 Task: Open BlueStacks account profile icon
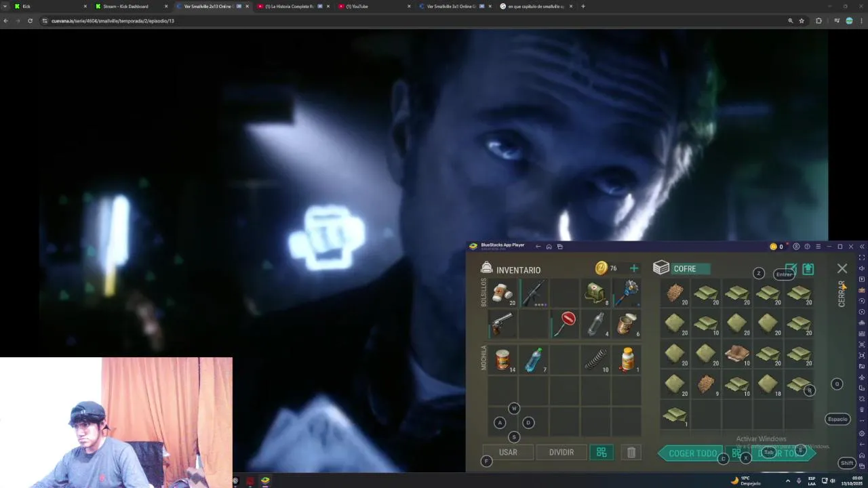click(x=796, y=247)
